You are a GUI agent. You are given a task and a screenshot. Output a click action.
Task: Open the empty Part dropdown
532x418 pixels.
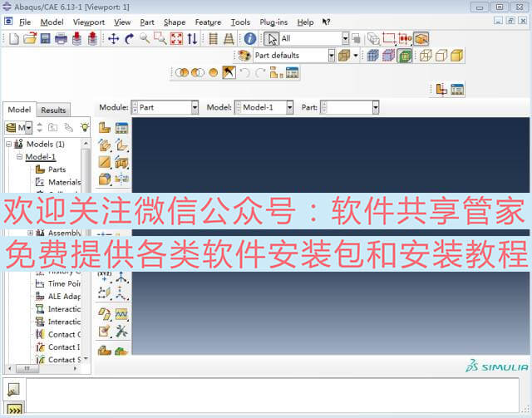tap(375, 107)
